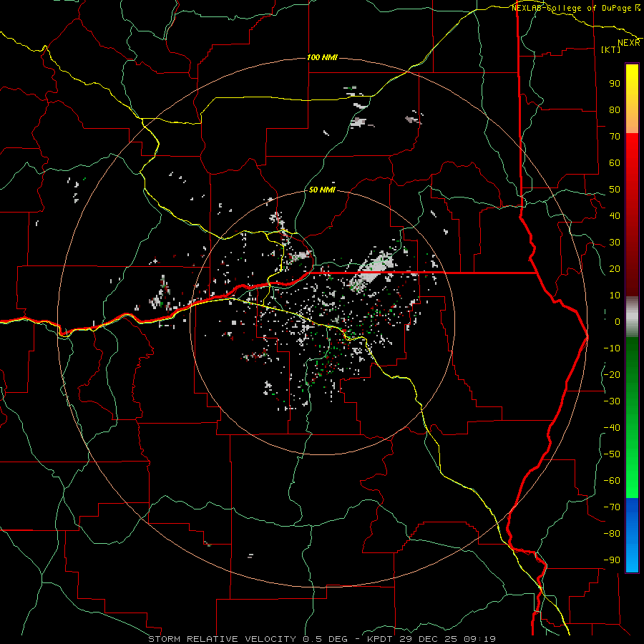Click STORM RELATIVE VELOCITY in the footer

222,639
